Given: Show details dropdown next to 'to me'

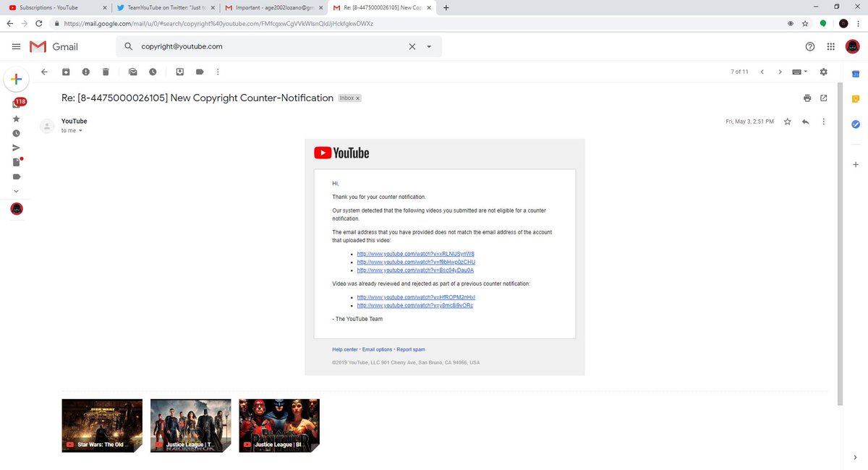Looking at the screenshot, I should (80, 131).
